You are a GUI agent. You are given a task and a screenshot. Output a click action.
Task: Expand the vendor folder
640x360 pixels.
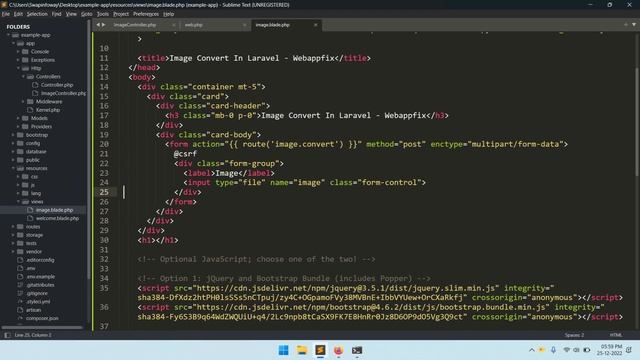pyautogui.click(x=13, y=251)
